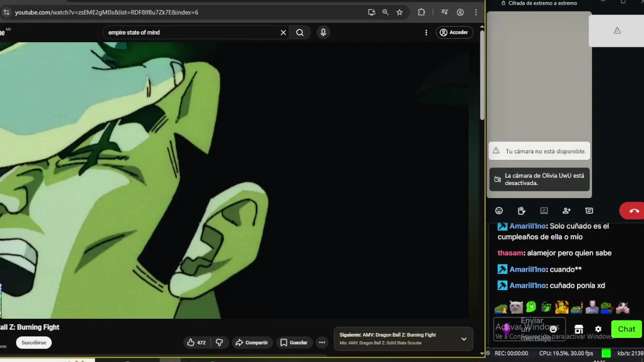
Task: Click Tu cámara no está disponible notice
Action: pyautogui.click(x=539, y=151)
